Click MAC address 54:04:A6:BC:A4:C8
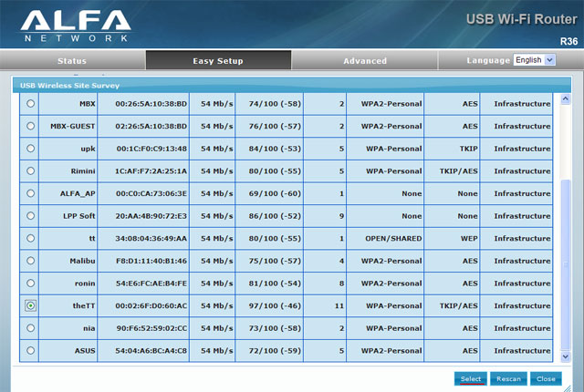 click(151, 350)
